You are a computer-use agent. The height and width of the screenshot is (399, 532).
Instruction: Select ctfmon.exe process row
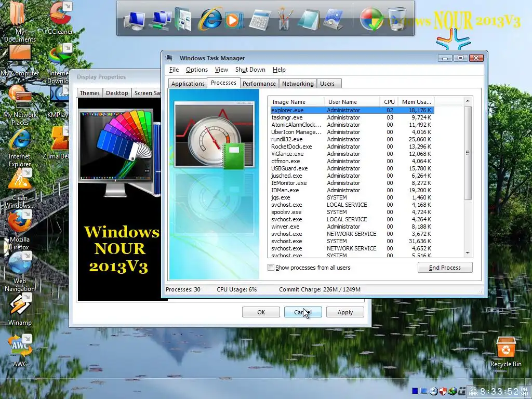(352, 161)
